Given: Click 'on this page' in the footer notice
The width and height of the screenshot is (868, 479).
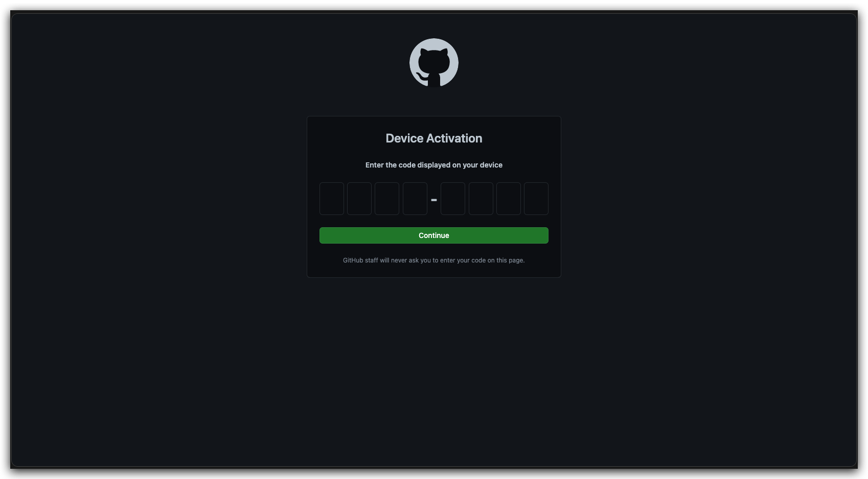Looking at the screenshot, I should [x=506, y=260].
